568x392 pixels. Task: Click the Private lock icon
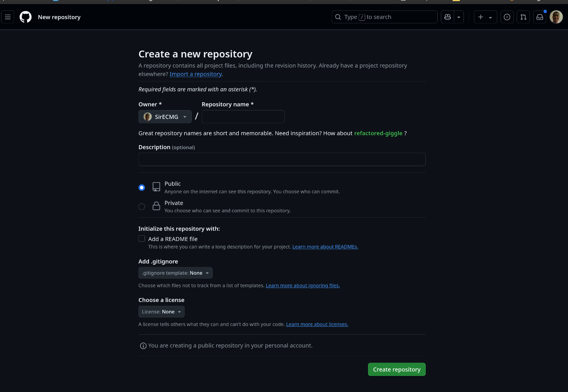(x=156, y=206)
